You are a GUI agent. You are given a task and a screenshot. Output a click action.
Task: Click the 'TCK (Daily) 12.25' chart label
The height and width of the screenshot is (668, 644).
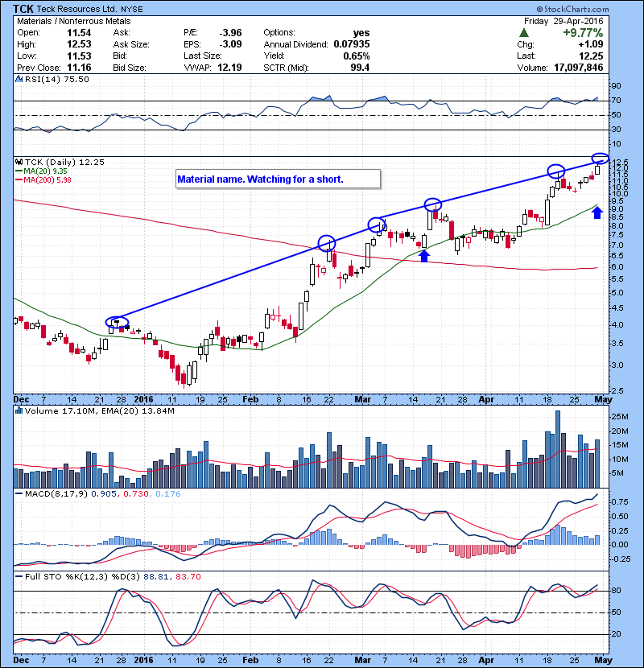[x=64, y=162]
